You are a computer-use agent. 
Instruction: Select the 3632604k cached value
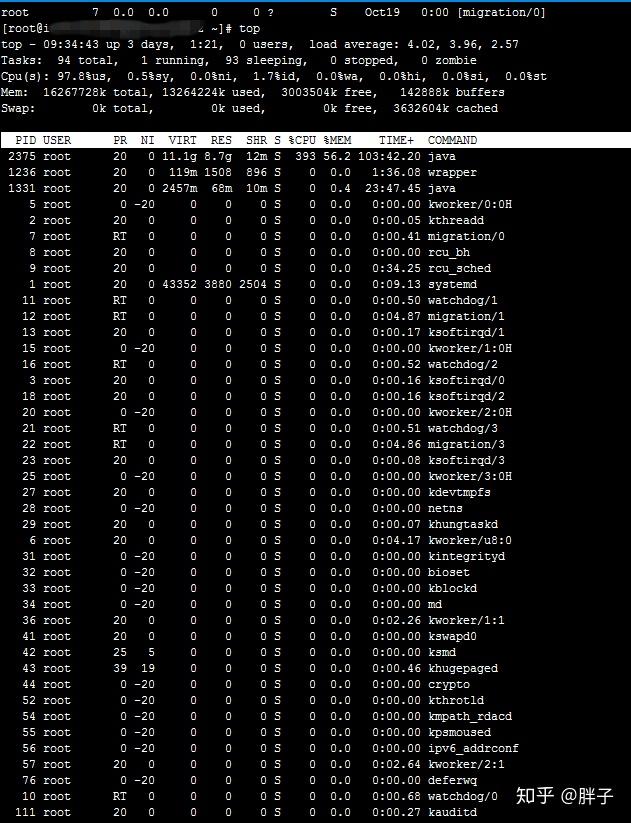pyautogui.click(x=445, y=109)
